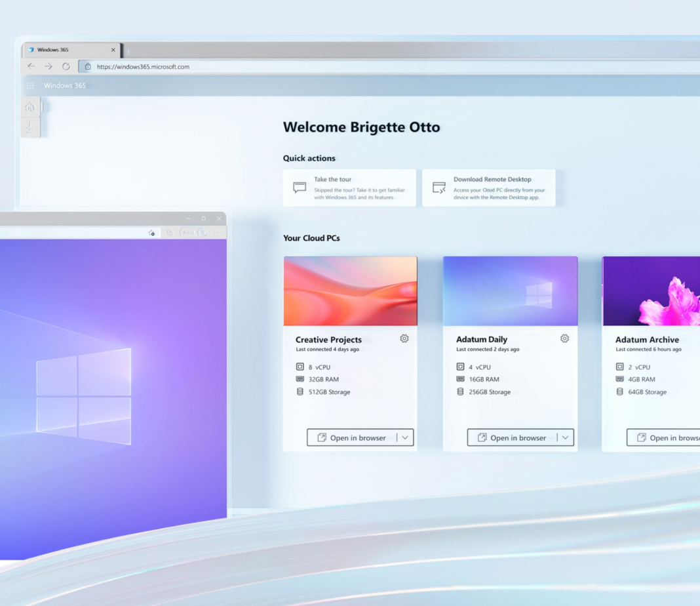Open a new browser tab

pos(128,51)
